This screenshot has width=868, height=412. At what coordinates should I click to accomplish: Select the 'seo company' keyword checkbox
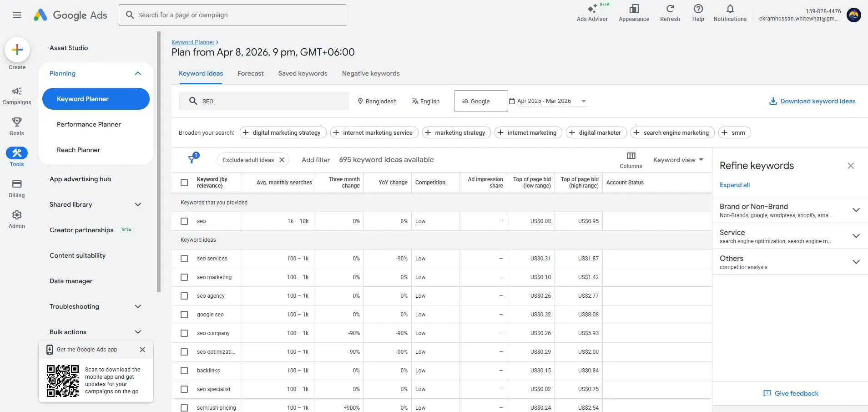184,333
